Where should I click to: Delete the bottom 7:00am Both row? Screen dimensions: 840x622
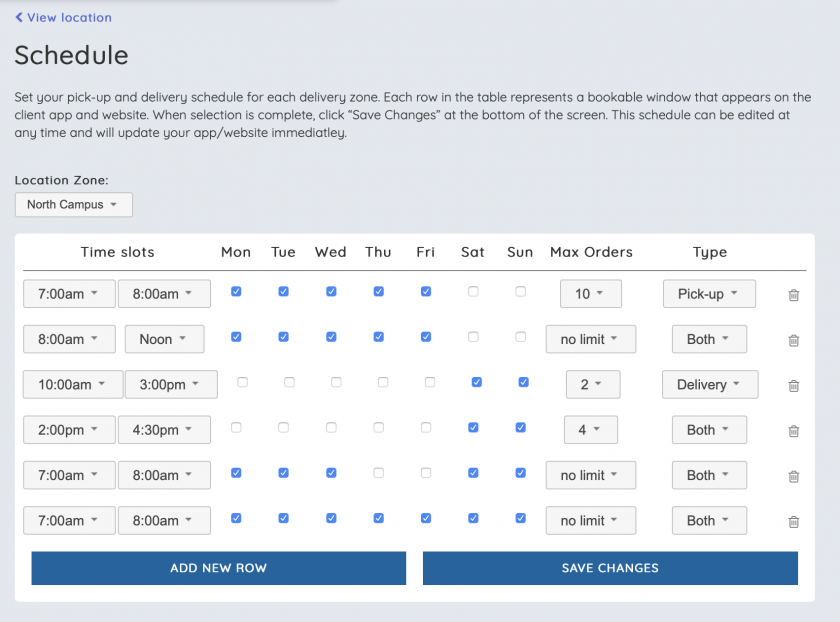click(x=793, y=522)
